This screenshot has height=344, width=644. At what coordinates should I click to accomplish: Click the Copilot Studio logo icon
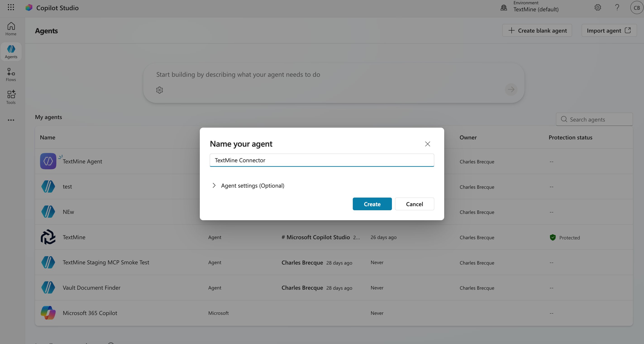(x=29, y=8)
